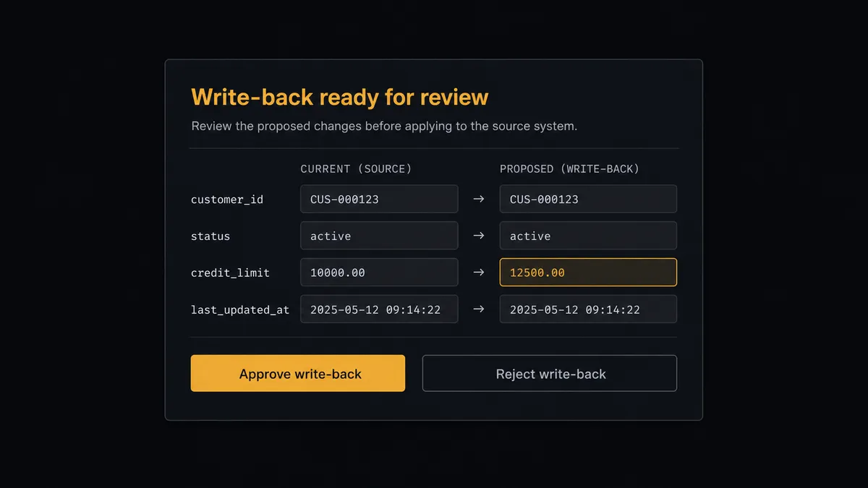868x488 pixels.
Task: Click the arrow icon in customer_id row
Action: coord(479,199)
